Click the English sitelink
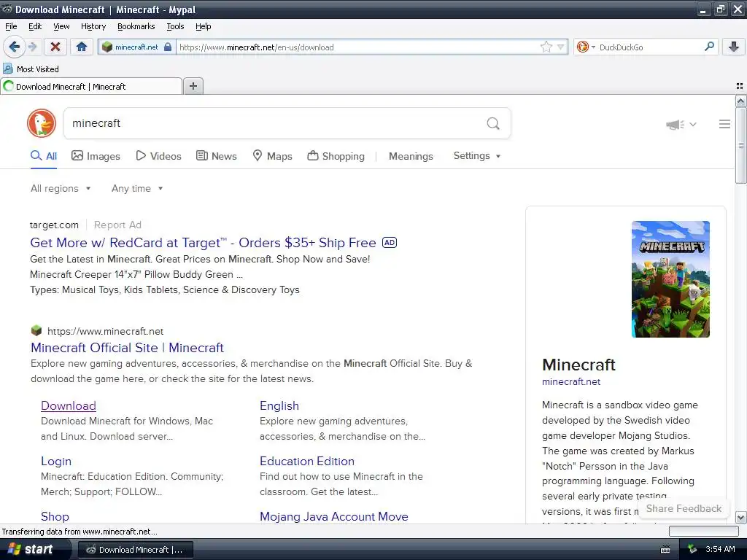Viewport: 747px width, 560px height. tap(279, 405)
